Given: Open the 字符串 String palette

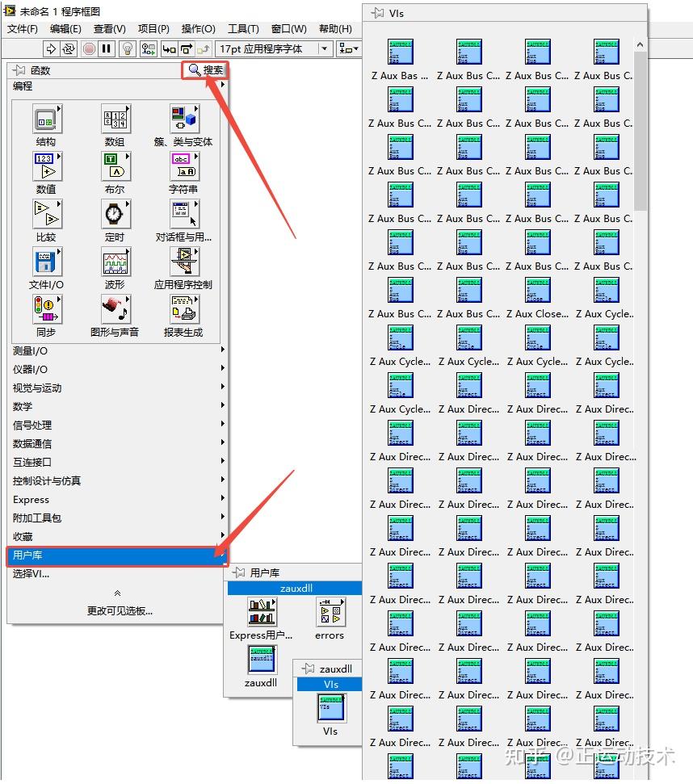Looking at the screenshot, I should click(x=184, y=167).
